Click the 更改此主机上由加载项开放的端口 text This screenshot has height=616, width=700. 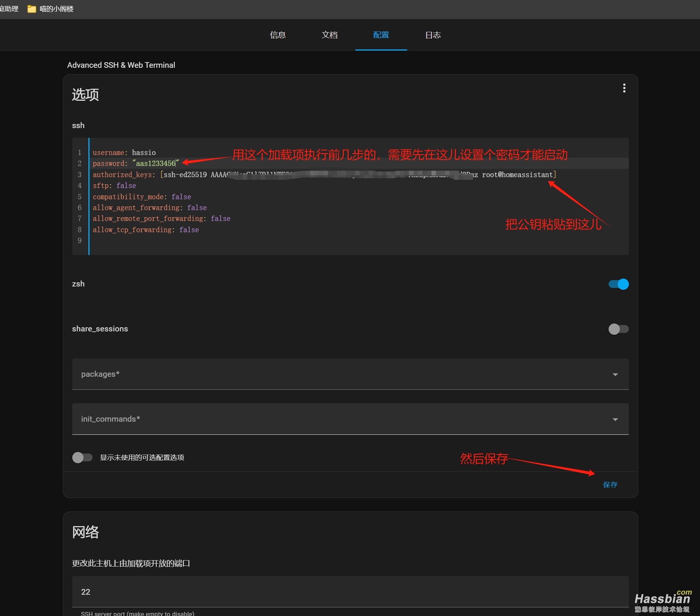click(x=131, y=564)
